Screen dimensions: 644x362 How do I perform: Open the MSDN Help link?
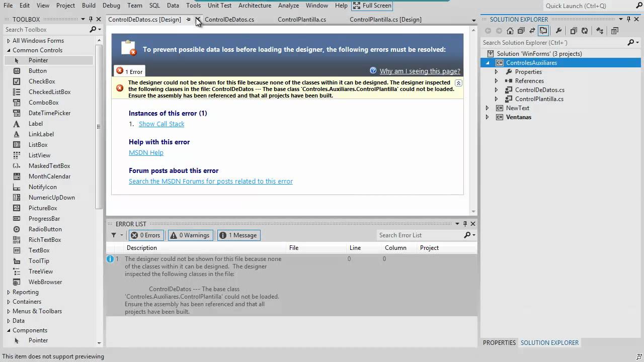(x=146, y=153)
